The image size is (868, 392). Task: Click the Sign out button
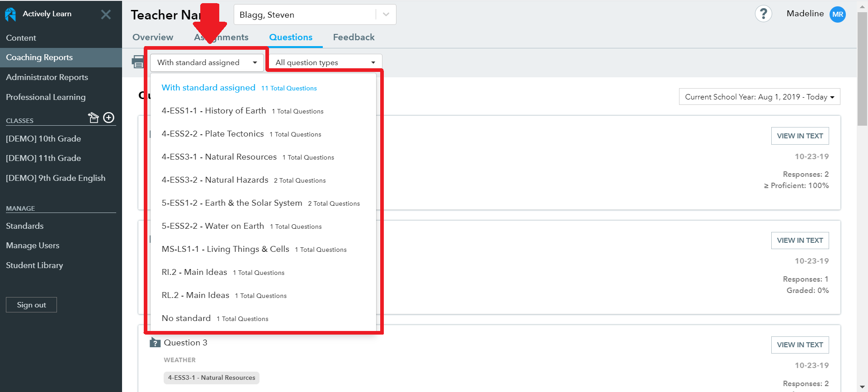(31, 305)
